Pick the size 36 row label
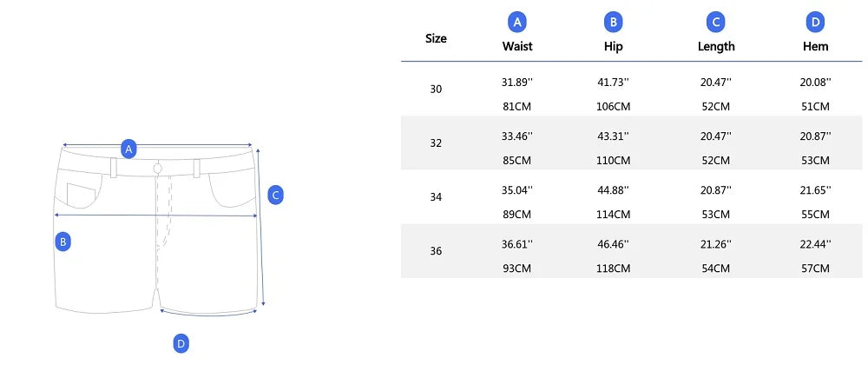The image size is (868, 378). [x=436, y=251]
